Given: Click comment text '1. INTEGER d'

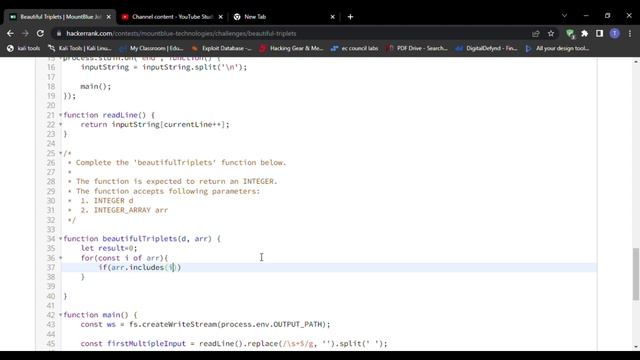Looking at the screenshot, I should click(x=107, y=201).
